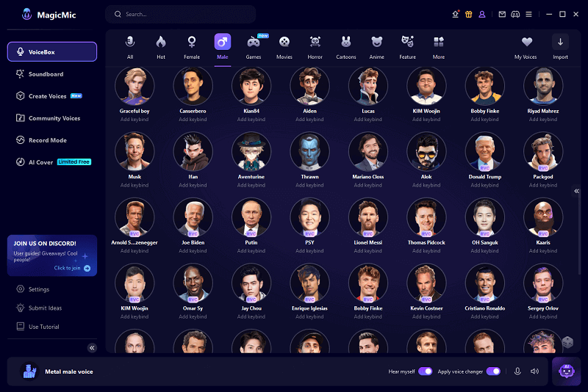Select the Graceful boy voice

[135, 86]
